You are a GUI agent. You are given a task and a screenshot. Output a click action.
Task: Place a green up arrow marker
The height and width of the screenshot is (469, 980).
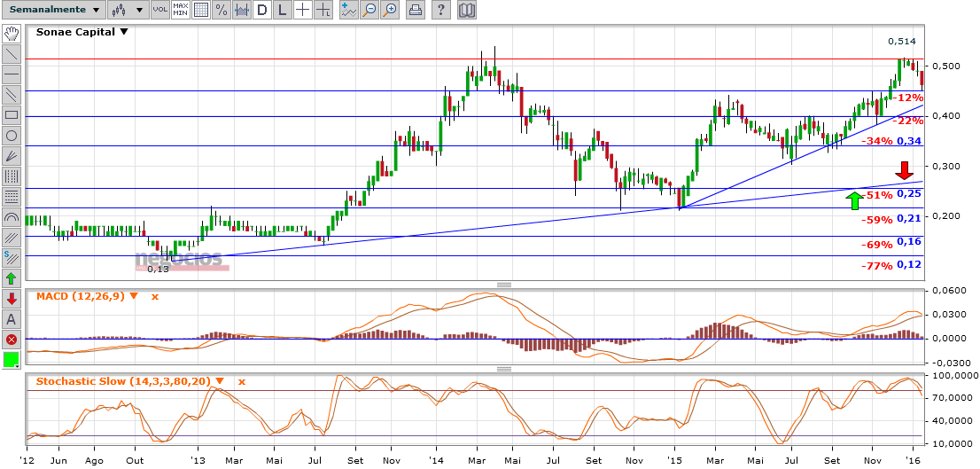12,278
